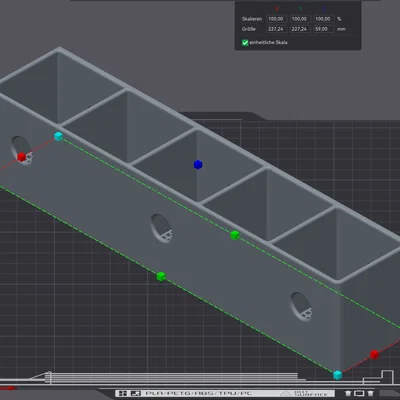This screenshot has height=400, width=400.
Task: Select the red scale handle near the lower-right corner
Action: (374, 354)
